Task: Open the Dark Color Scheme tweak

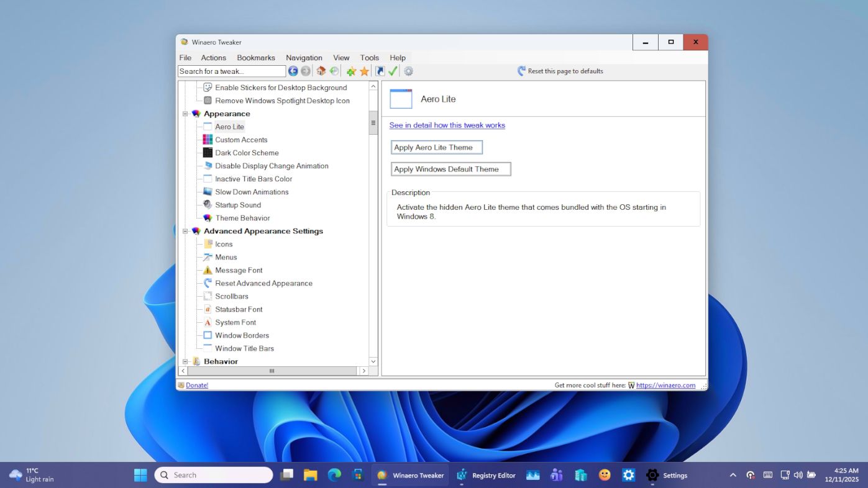Action: point(246,152)
